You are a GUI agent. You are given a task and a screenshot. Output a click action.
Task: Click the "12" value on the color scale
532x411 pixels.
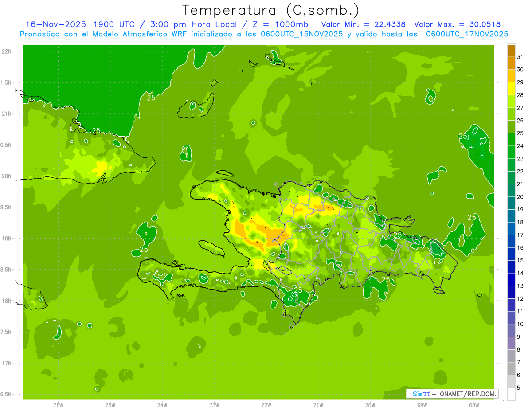coord(520,299)
